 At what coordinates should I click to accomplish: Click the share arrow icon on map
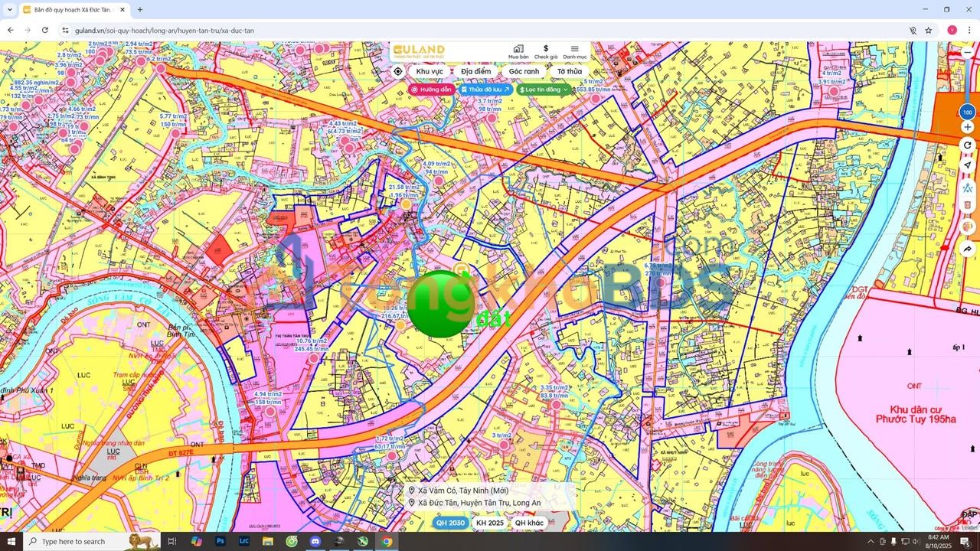click(968, 249)
